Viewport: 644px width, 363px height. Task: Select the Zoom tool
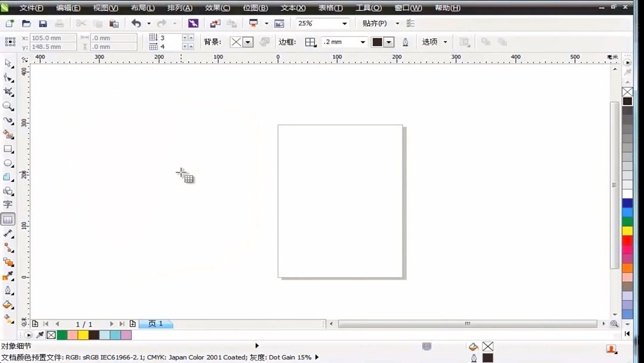coord(8,106)
